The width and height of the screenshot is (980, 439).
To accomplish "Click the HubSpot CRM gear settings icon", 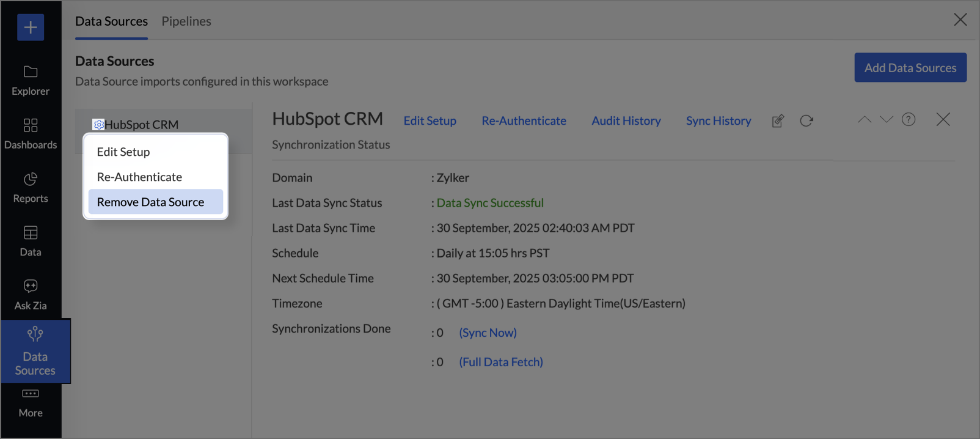I will [x=98, y=125].
